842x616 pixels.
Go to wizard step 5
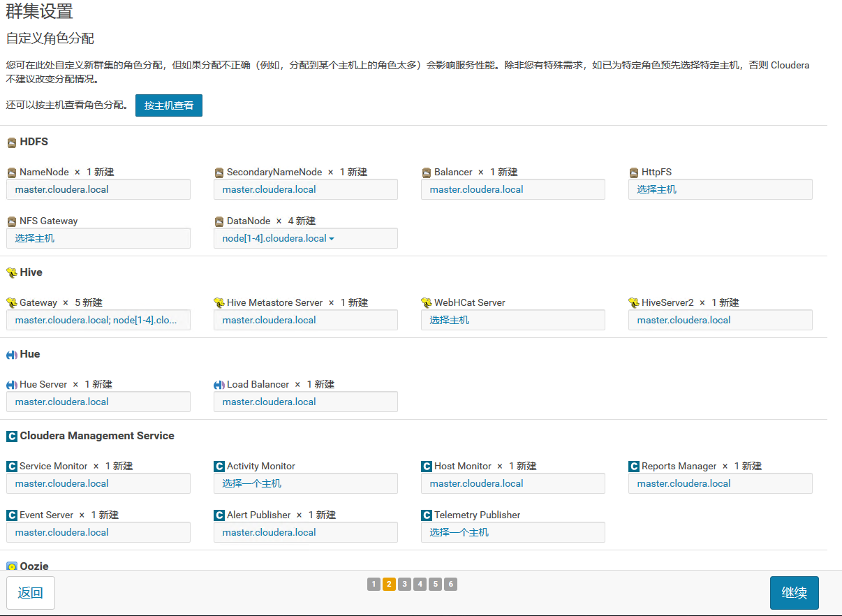click(x=435, y=584)
